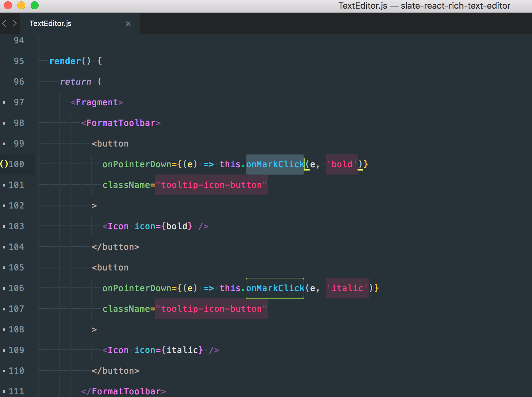Click line number 95 in gutter
Viewport: 532px width, 397px height.
(19, 61)
